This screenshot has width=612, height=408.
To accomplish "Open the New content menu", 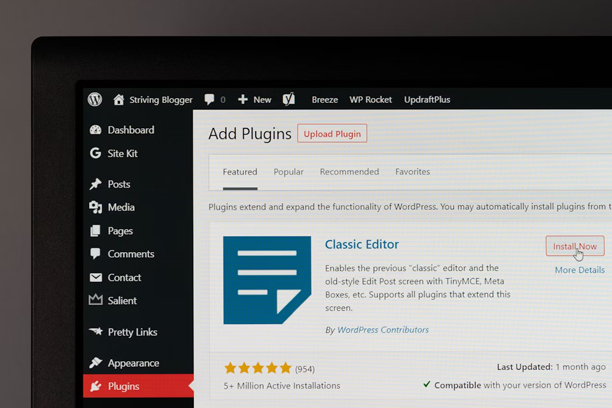I will (262, 100).
